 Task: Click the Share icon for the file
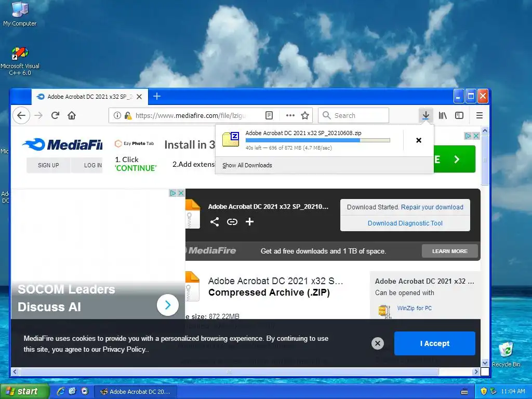point(215,222)
